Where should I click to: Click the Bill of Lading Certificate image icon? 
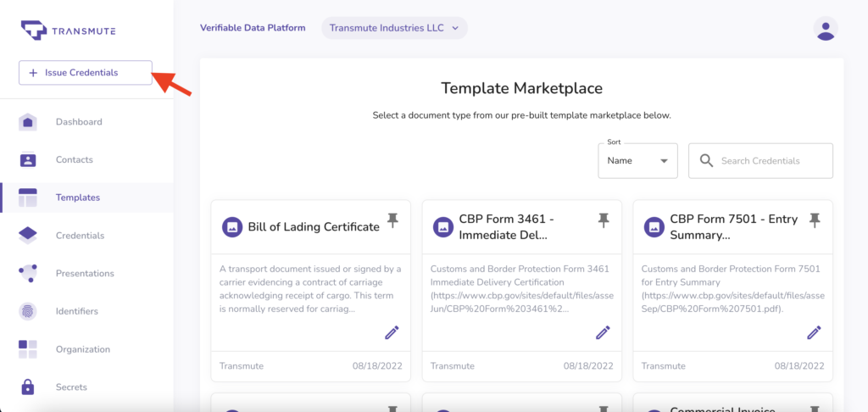coord(232,227)
